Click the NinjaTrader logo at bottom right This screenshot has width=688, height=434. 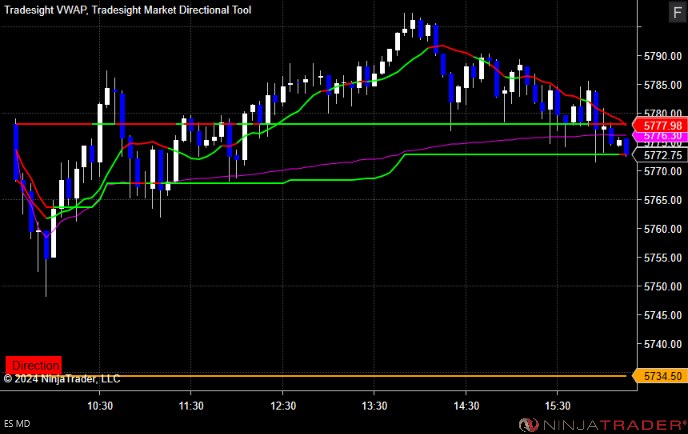pyautogui.click(x=602, y=425)
